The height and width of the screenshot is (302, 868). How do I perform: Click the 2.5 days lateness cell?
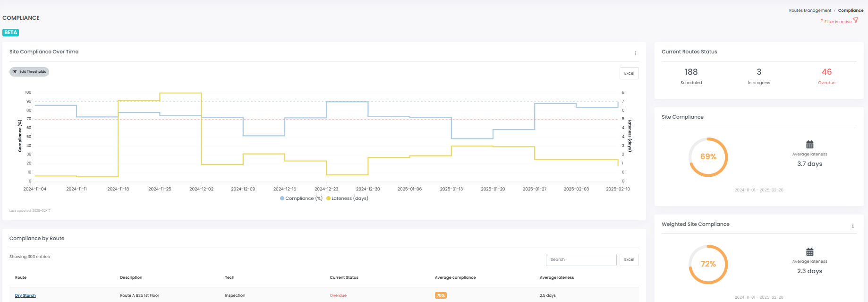(547, 295)
